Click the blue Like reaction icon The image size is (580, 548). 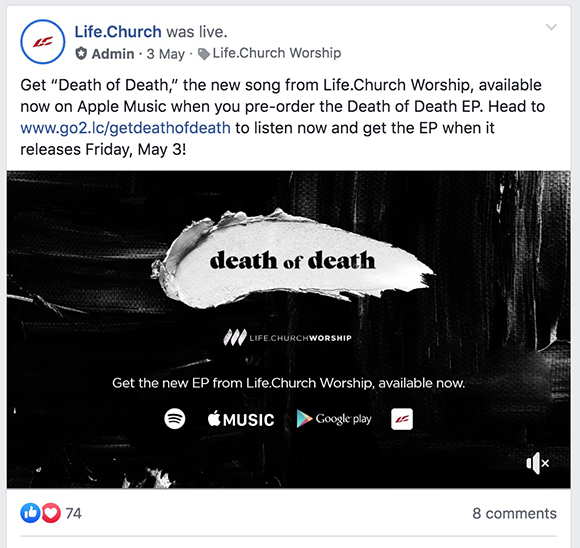point(30,513)
